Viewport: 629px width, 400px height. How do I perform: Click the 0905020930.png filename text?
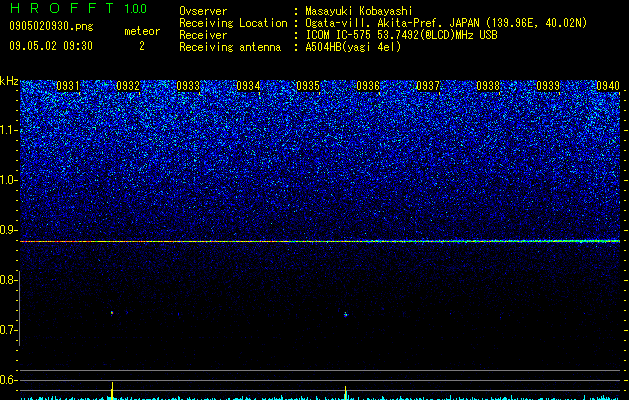51,26
